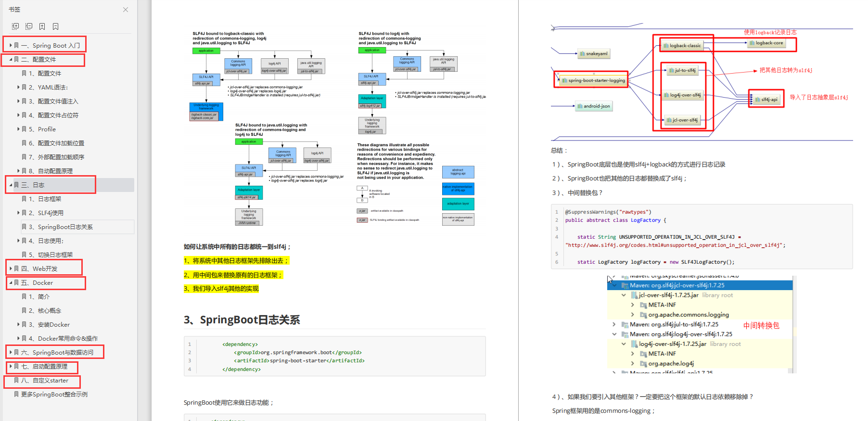Screen dimensions: 868x421
Task: Collapse the '五、Docker' bookmark section
Action: (11, 283)
